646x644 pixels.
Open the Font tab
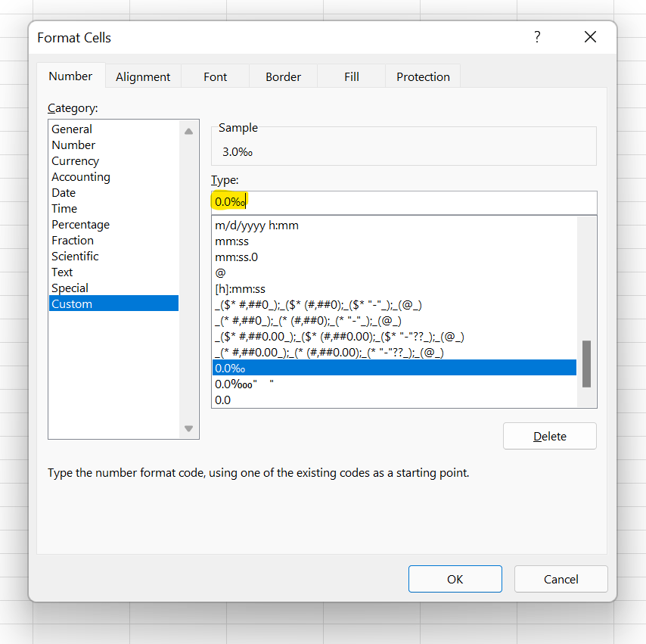(215, 76)
